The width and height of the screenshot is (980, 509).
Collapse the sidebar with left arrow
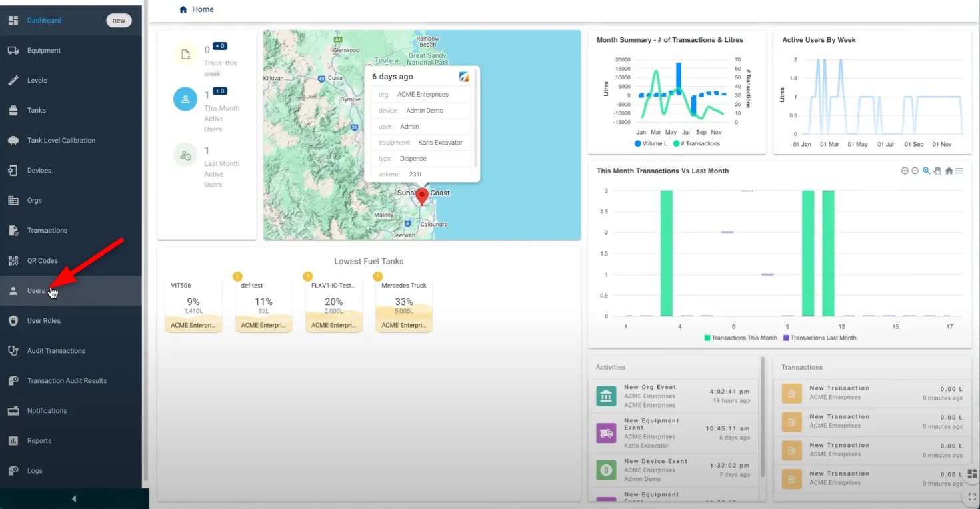(x=74, y=499)
